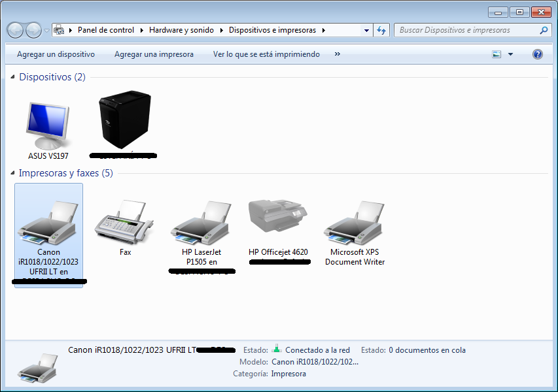This screenshot has width=558, height=392.
Task: Open the view options dropdown arrow
Action: coord(510,54)
